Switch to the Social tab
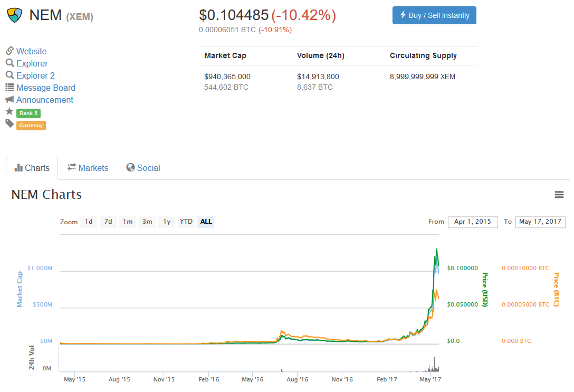This screenshot has height=392, width=574. coord(143,168)
